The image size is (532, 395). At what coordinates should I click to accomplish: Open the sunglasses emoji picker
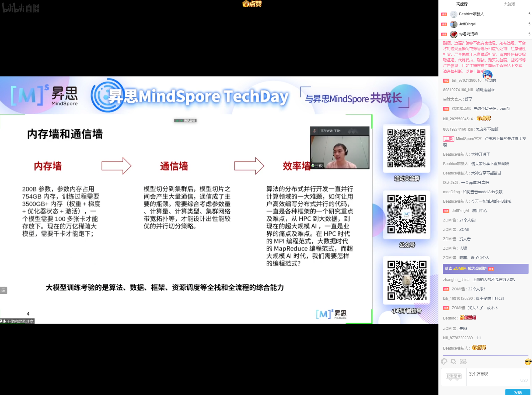pyautogui.click(x=528, y=362)
